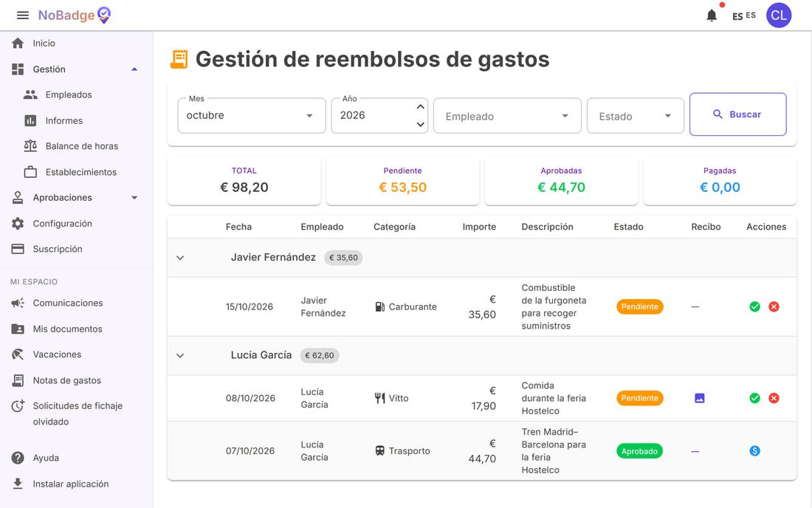The image size is (812, 508).
Task: Collapse the Lucía García group
Action: 180,356
